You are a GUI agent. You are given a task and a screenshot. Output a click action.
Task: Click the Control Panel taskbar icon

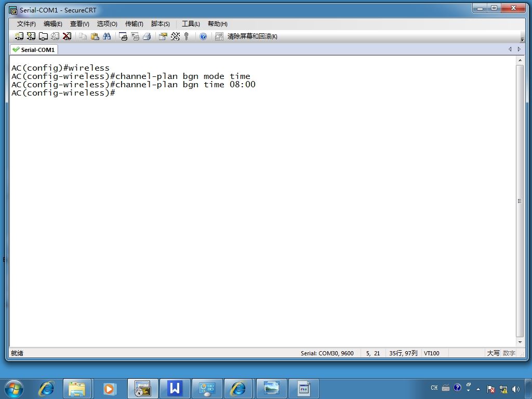coord(207,389)
